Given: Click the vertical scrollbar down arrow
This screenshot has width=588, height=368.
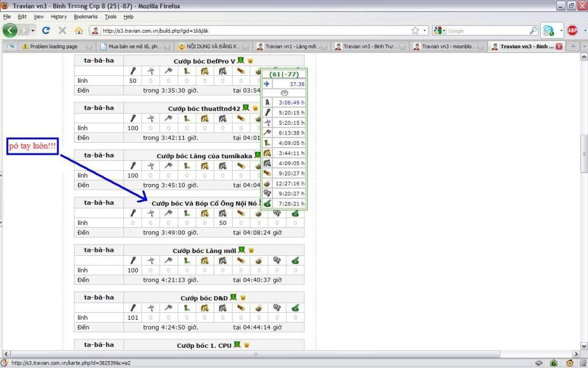Looking at the screenshot, I should (584, 346).
